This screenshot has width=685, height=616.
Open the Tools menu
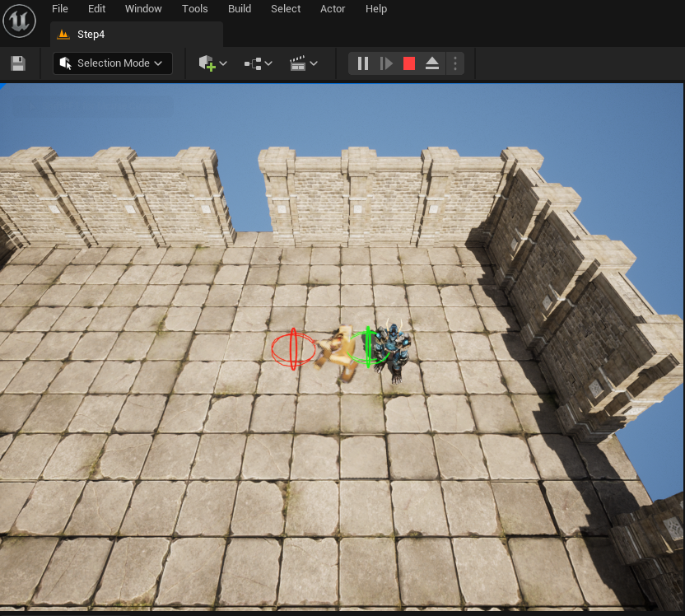[x=194, y=9]
